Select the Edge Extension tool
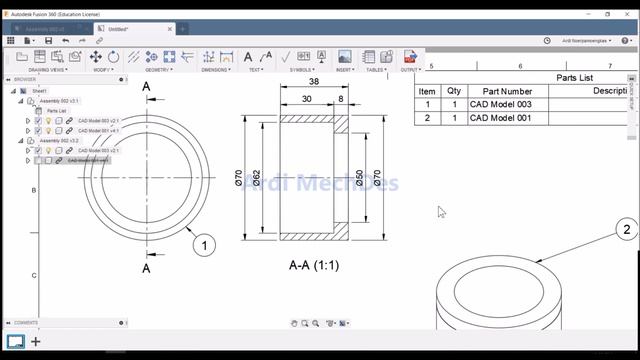The width and height of the screenshot is (640, 360). [x=187, y=57]
